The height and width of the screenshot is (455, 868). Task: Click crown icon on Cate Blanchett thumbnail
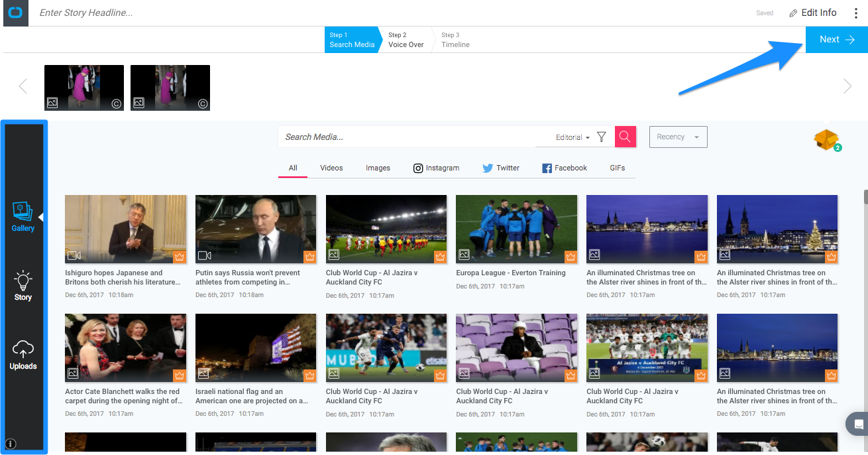tap(180, 375)
